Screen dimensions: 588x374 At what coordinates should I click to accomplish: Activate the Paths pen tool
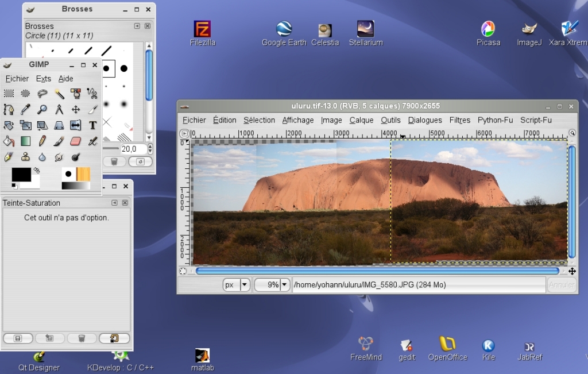pos(9,109)
